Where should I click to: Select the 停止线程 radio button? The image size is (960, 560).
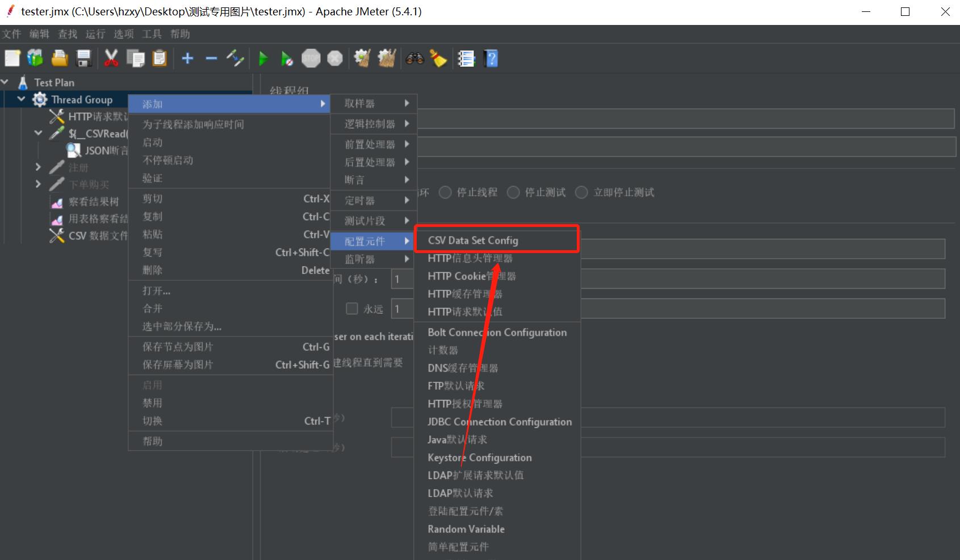(445, 192)
